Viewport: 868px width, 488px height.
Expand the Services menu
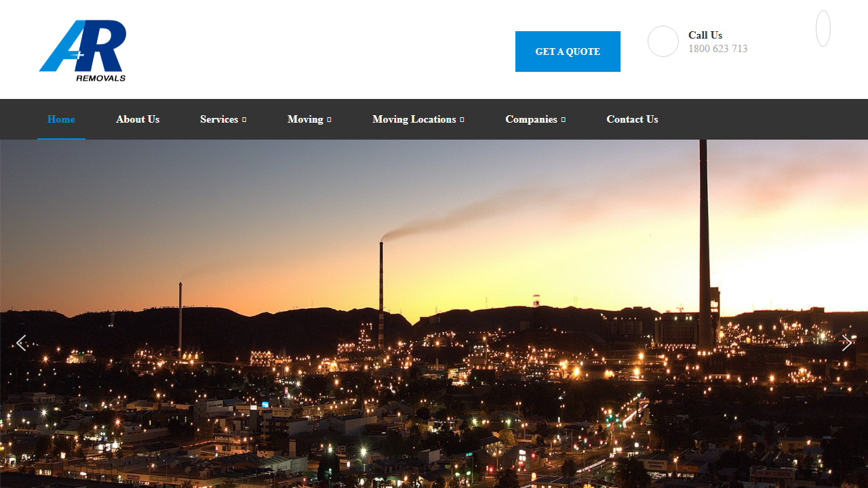(219, 119)
